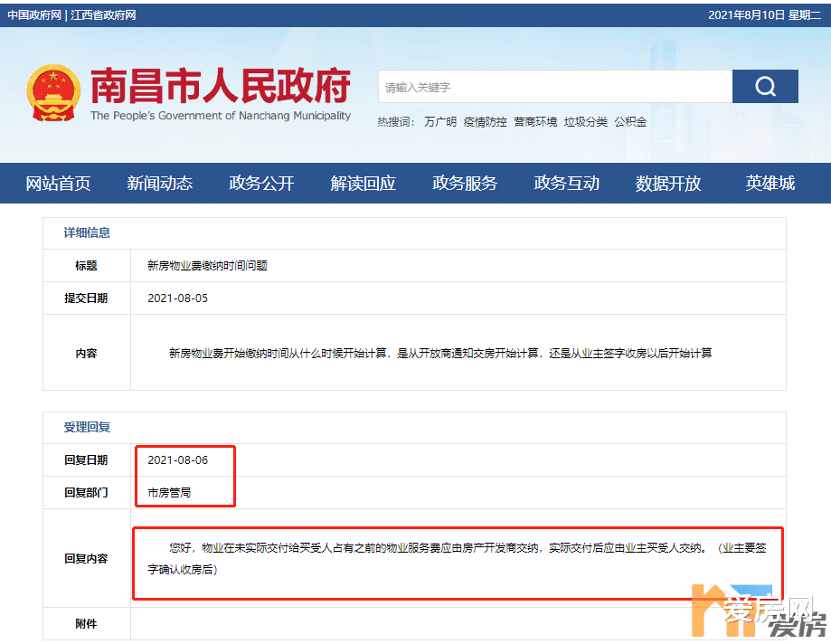Go to 网站首页 in navigation
Image resolution: width=831 pixels, height=644 pixels.
pyautogui.click(x=58, y=184)
